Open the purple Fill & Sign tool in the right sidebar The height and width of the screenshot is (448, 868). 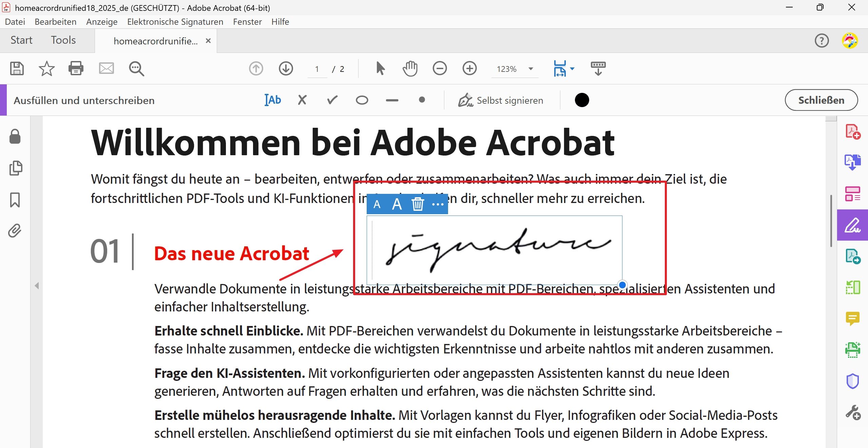pos(852,225)
